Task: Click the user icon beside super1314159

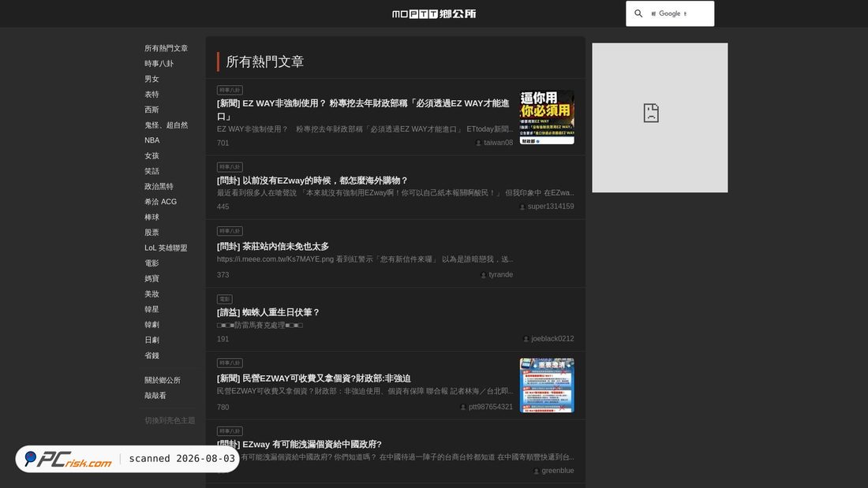Action: pyautogui.click(x=522, y=207)
